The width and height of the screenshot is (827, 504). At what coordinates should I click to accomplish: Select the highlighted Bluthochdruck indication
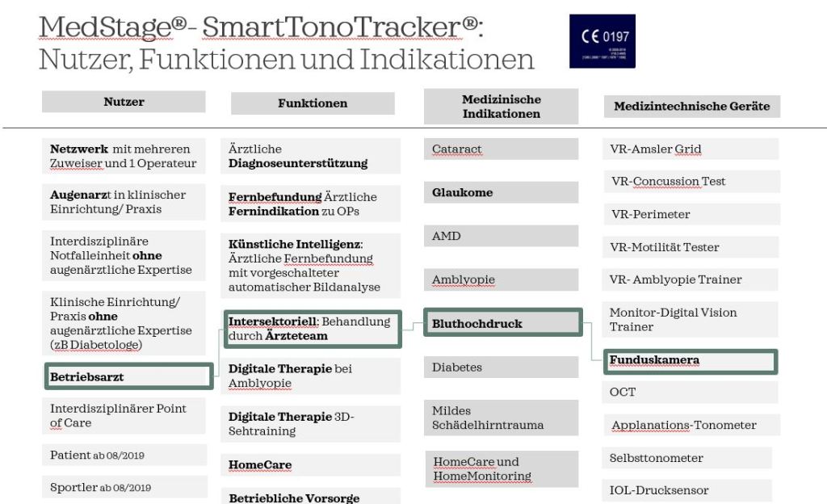(x=501, y=323)
